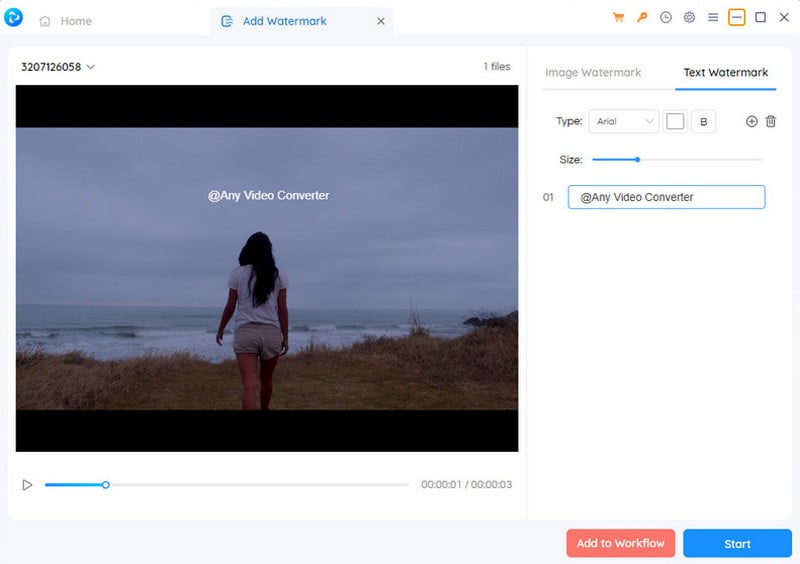Open the history clock icon

click(x=666, y=18)
